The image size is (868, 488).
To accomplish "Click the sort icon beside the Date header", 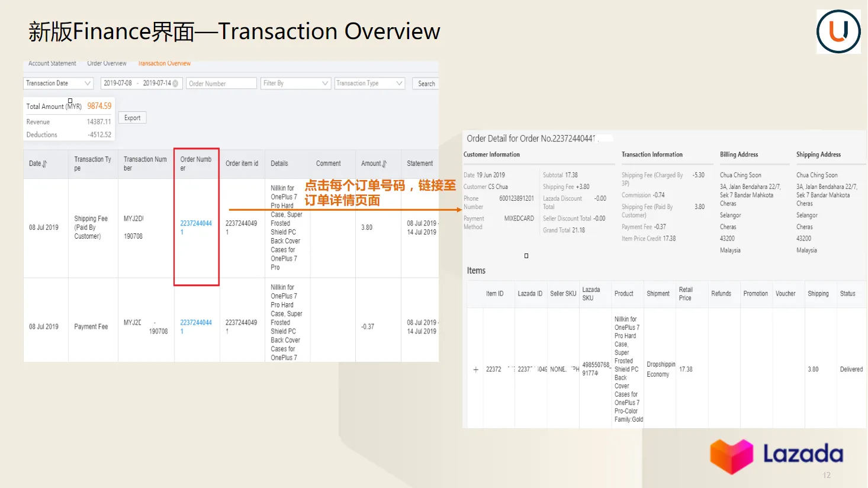I will point(44,164).
